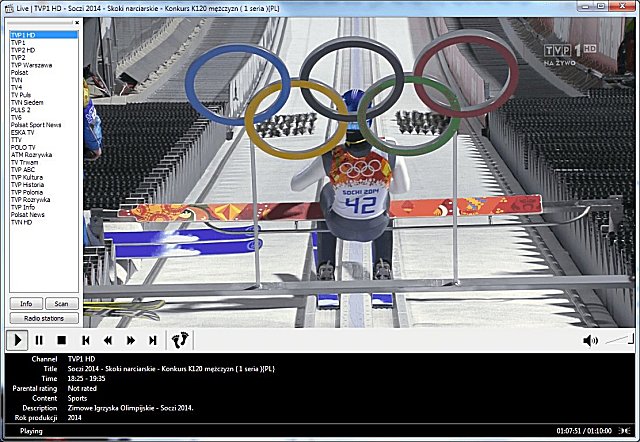
Task: Open Radio stations list
Action: pyautogui.click(x=44, y=318)
